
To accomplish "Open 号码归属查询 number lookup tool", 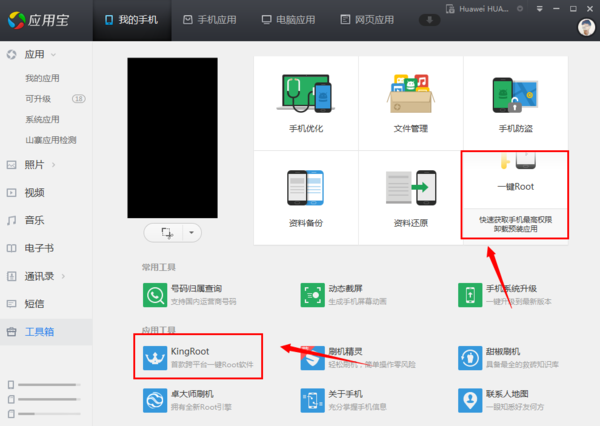I will pyautogui.click(x=155, y=295).
